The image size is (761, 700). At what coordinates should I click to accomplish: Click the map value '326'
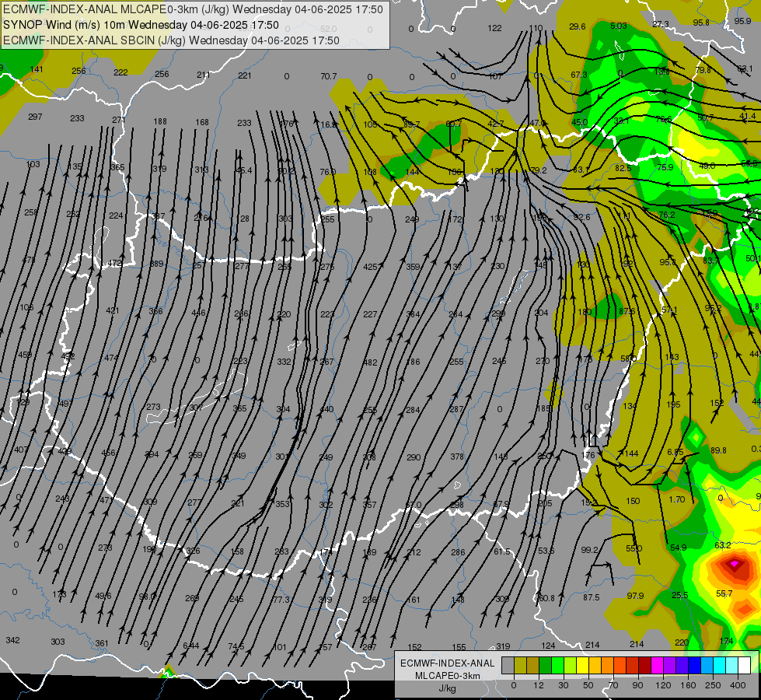click(193, 551)
